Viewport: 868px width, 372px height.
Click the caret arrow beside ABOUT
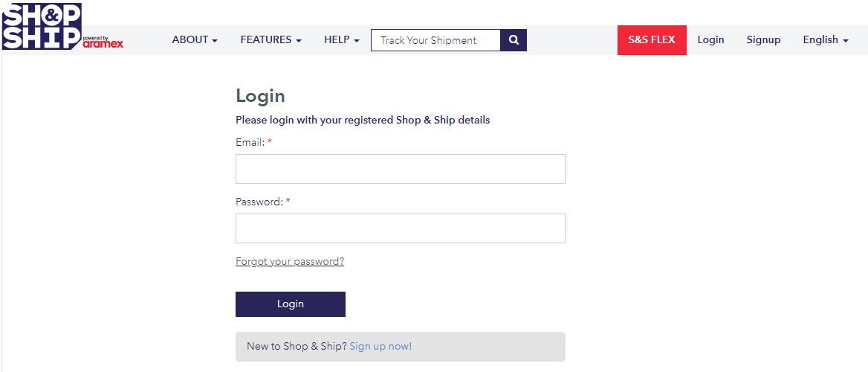click(214, 41)
